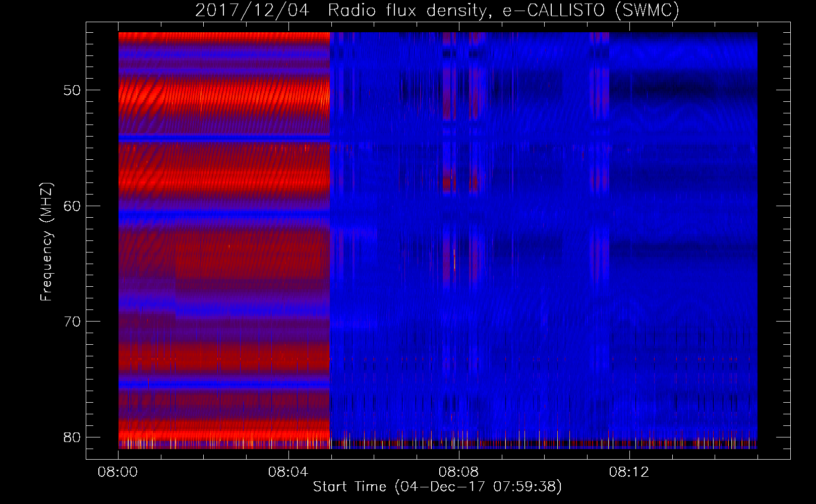Click the 50 frequency tick label
Image resolution: width=816 pixels, height=504 pixels.
[x=72, y=90]
